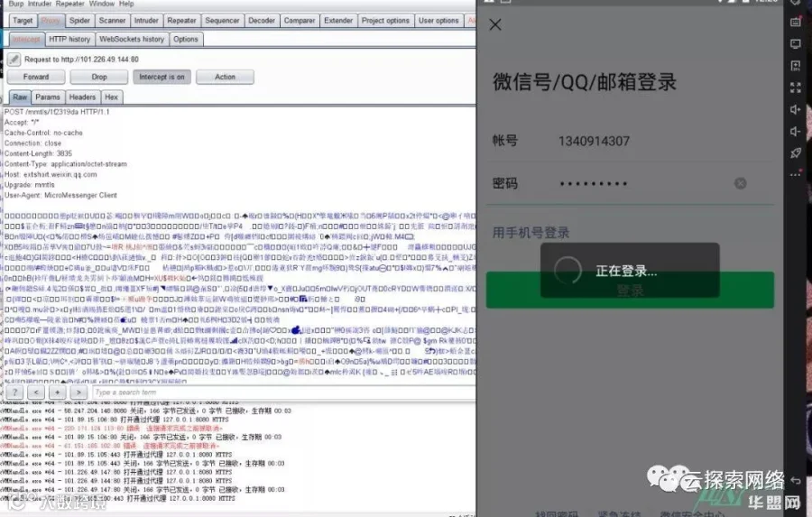Switch to the Decoder tab

coord(262,21)
